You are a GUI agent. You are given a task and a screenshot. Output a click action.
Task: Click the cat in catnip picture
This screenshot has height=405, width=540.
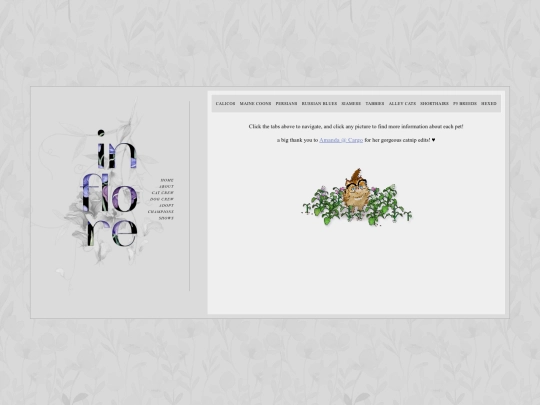coord(356,197)
